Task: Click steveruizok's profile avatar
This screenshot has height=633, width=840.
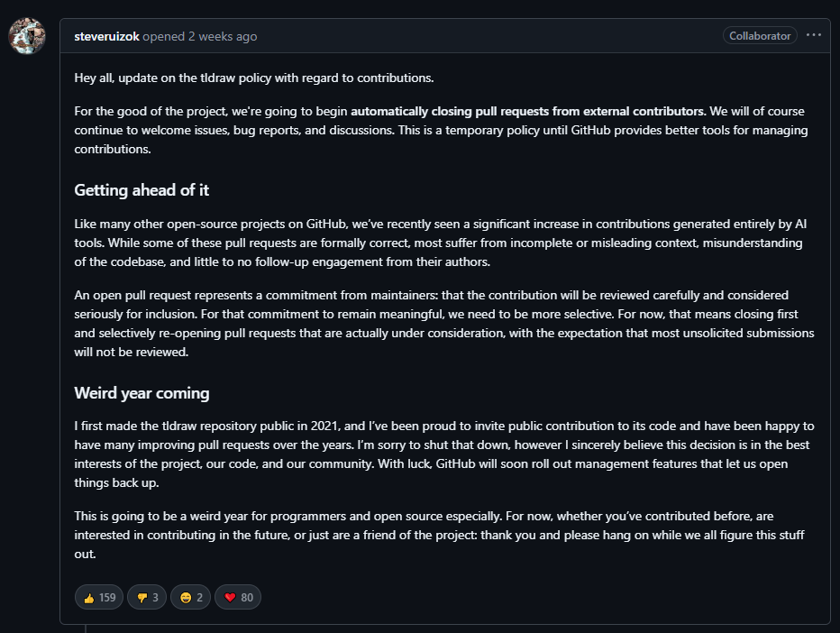Action: [27, 36]
